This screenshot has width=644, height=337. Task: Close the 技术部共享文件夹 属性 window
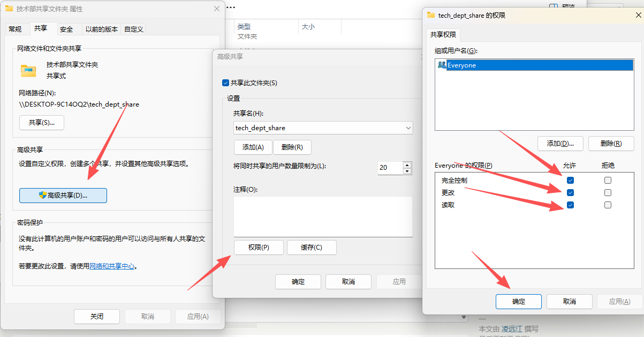216,9
